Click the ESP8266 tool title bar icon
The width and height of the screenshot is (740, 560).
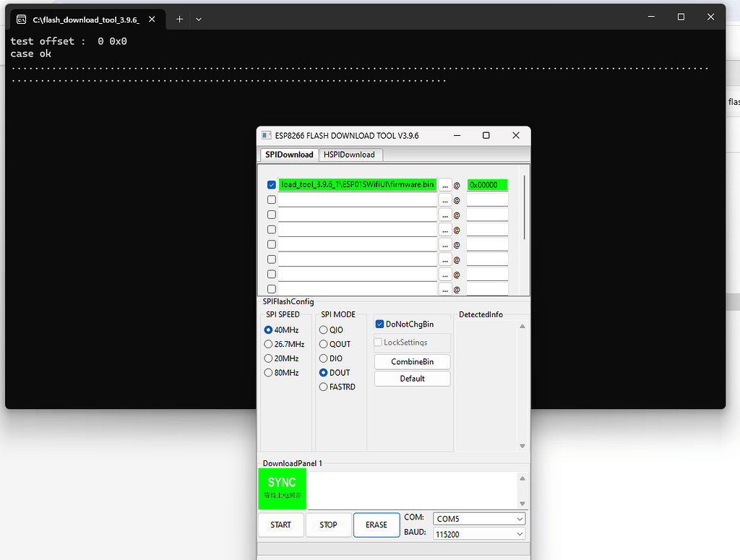click(267, 136)
